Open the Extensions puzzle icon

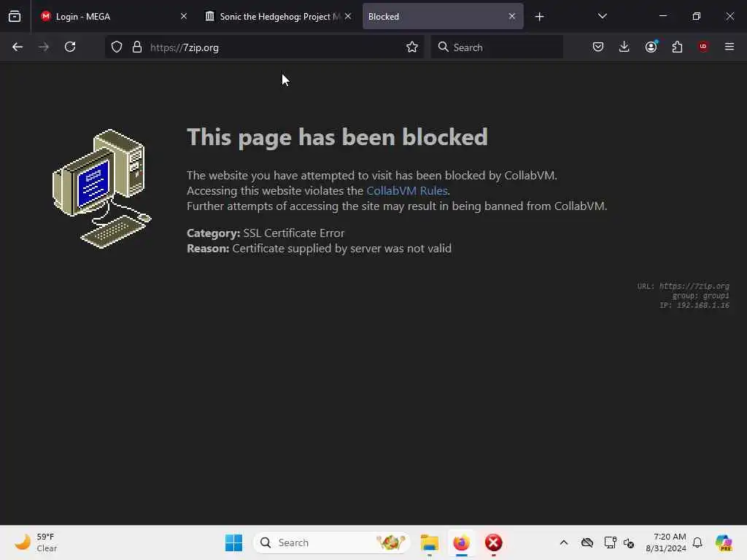677,47
